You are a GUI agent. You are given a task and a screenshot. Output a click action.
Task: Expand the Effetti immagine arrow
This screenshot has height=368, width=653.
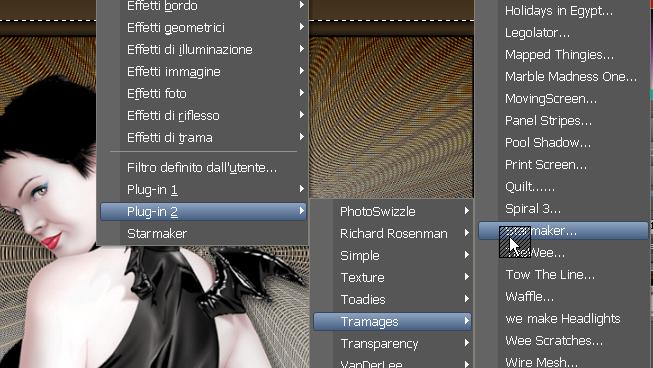[302, 71]
